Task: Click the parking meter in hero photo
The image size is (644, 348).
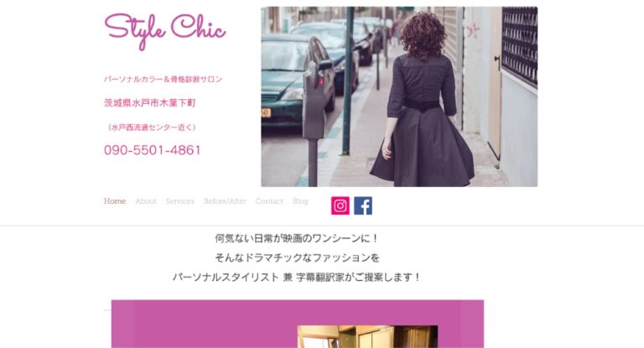Action: click(314, 123)
